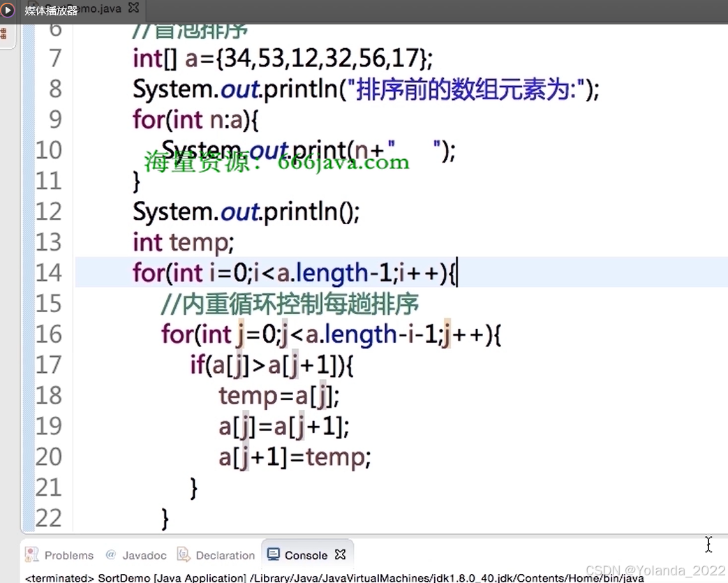Click the condition 'if(a[j]>a[j+1]){'
Screen dimensions: 728x583
pos(272,365)
